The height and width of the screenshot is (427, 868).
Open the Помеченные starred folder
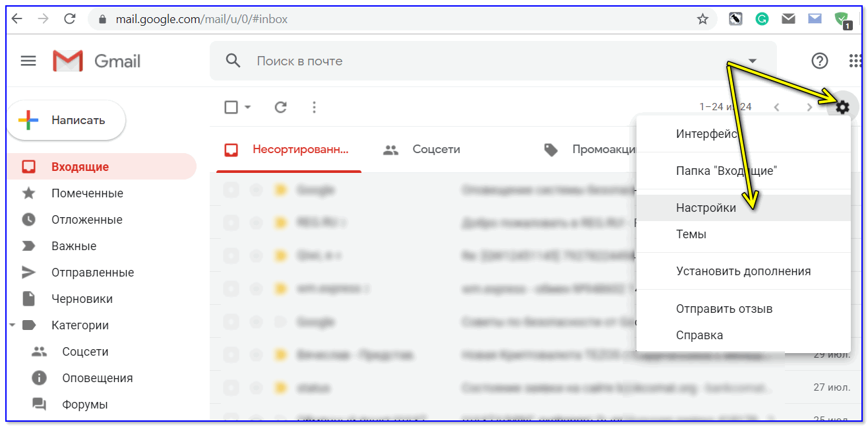point(87,193)
